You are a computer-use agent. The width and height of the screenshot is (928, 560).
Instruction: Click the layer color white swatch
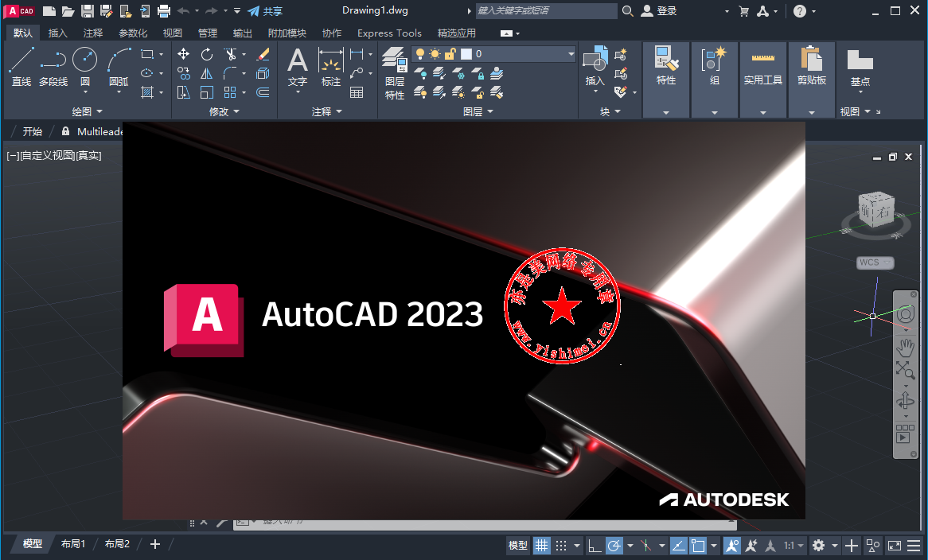[466, 54]
